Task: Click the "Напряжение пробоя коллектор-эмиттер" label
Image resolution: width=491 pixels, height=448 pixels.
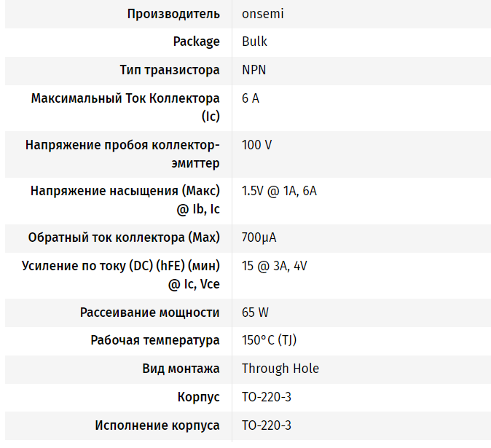Action: (x=122, y=145)
